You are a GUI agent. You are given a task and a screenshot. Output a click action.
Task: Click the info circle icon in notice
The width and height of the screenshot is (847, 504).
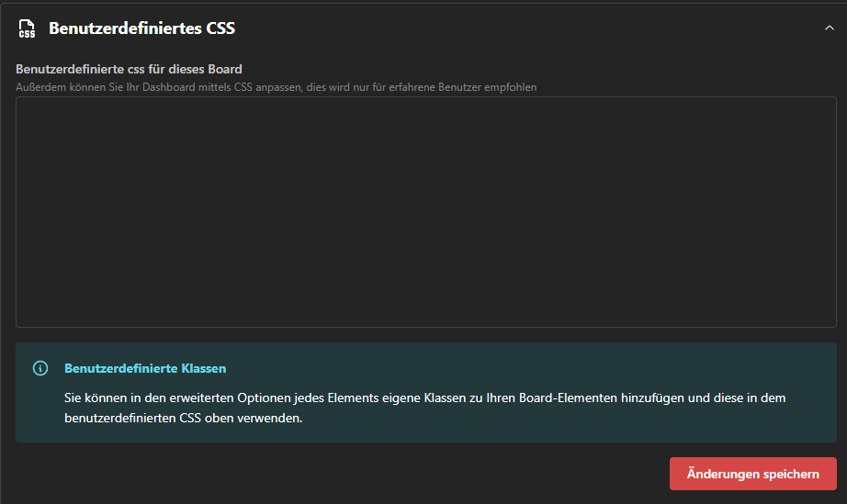[x=40, y=368]
